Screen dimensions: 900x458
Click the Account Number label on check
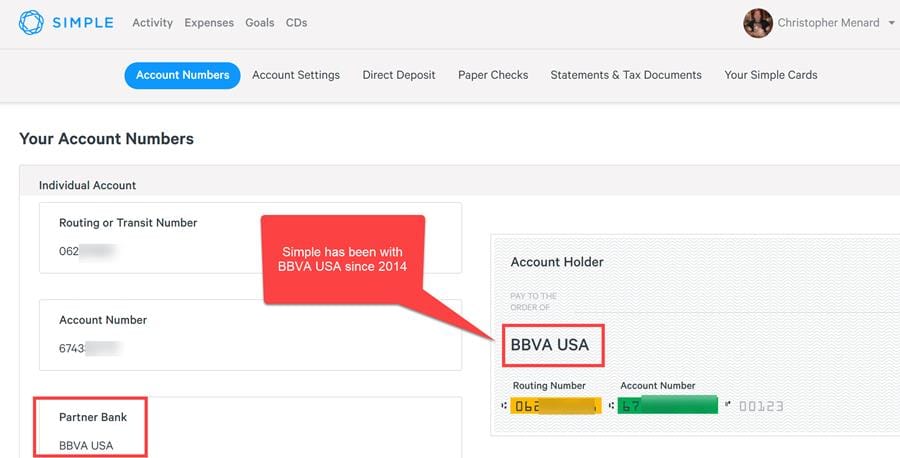click(x=658, y=386)
